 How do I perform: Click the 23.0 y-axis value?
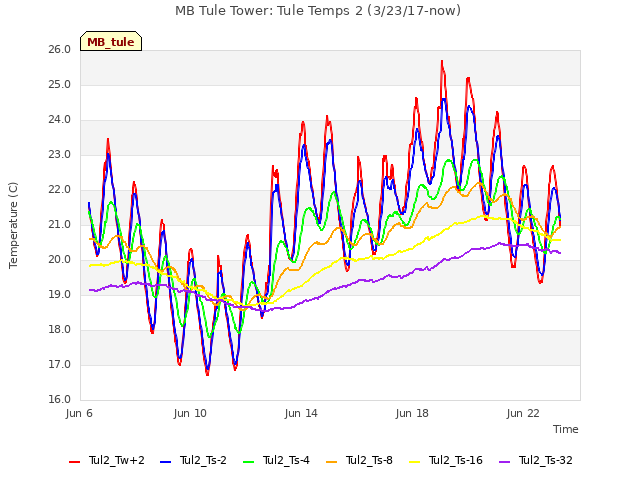click(60, 155)
